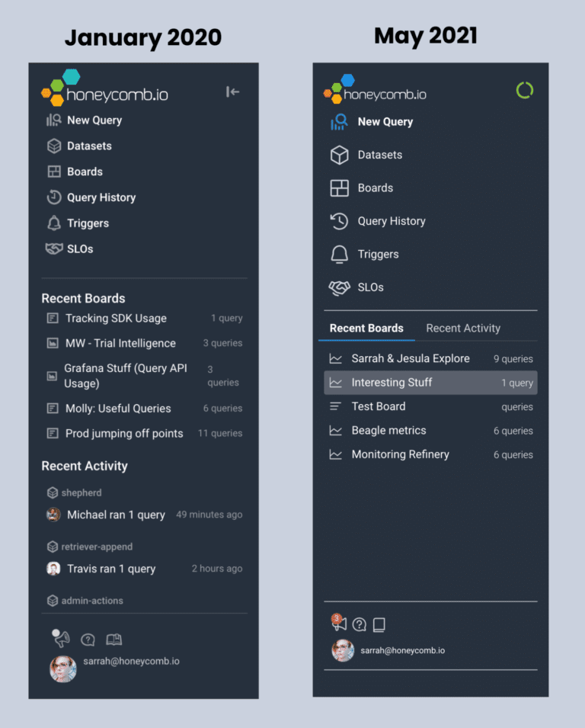The image size is (585, 728).
Task: Switch to the Recent Activity tab
Action: [463, 329]
